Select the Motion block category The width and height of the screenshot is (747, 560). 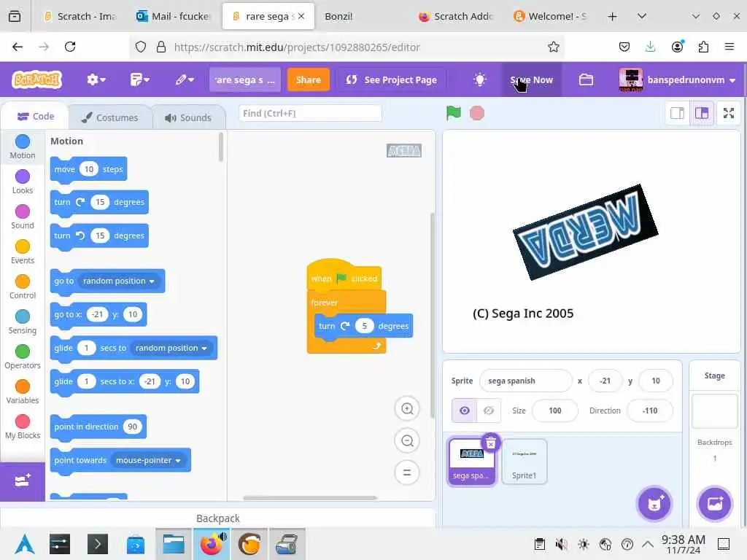(x=23, y=147)
